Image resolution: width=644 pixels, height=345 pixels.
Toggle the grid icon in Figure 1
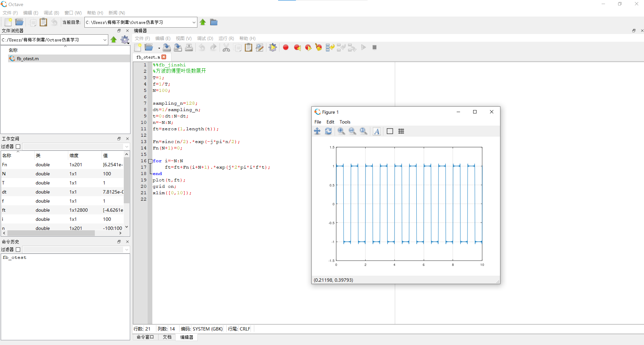[401, 131]
